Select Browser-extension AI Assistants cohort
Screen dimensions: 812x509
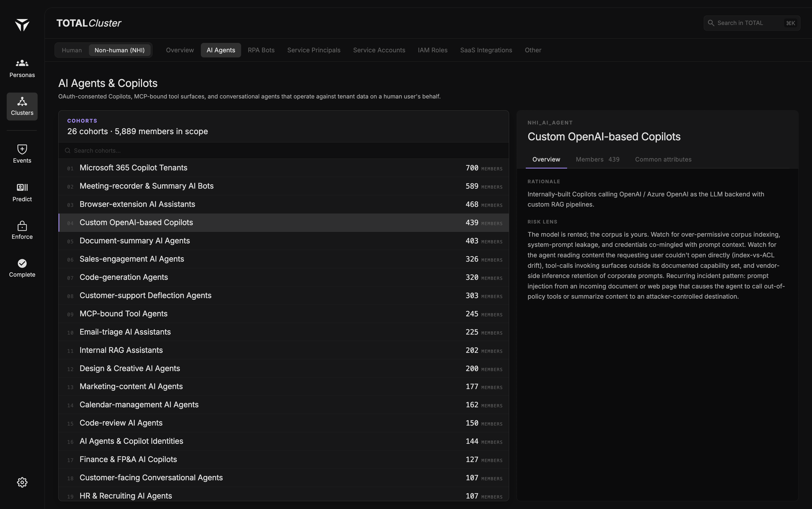coord(284,204)
